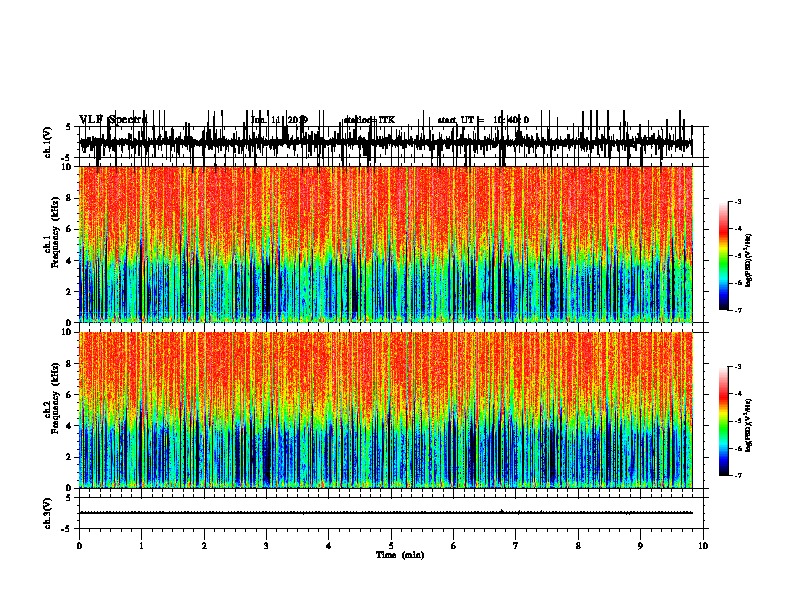Click the '-7' label on ch.2 colorbar
Image resolution: width=792 pixels, height=612 pixels.
(737, 476)
